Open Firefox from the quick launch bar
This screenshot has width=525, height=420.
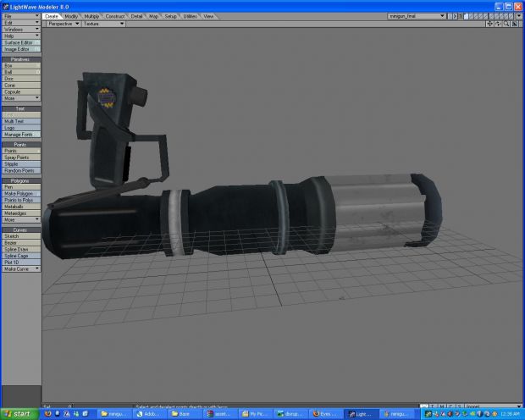pyautogui.click(x=48, y=414)
